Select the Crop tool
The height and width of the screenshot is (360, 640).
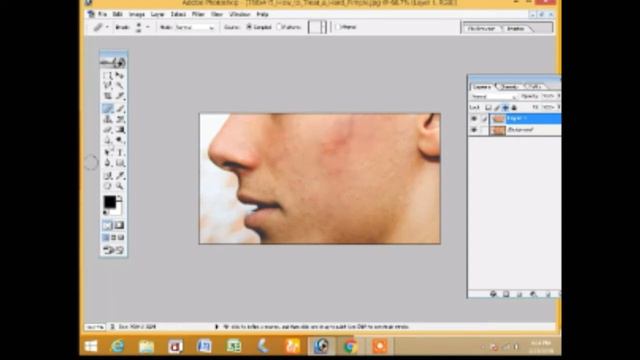107,96
